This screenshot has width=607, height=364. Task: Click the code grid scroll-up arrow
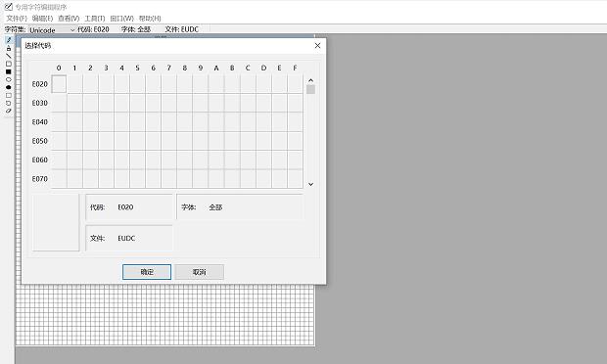311,80
